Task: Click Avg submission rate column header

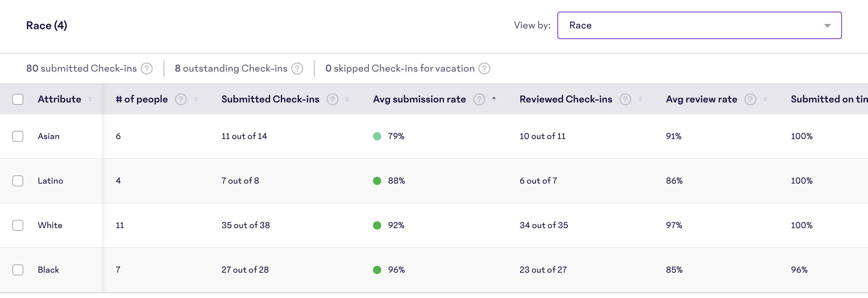Action: pyautogui.click(x=420, y=99)
